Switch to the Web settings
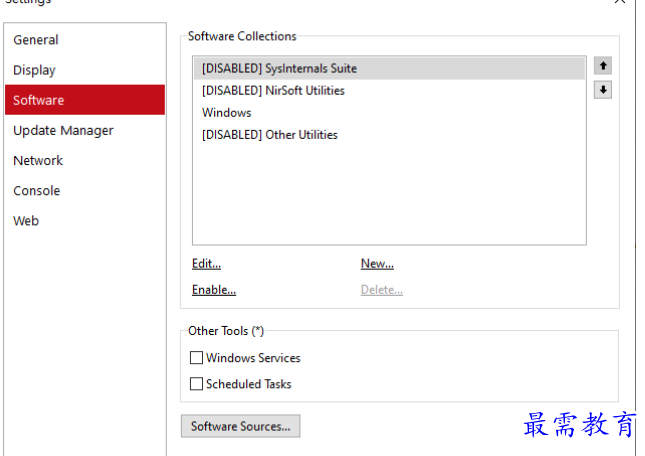Screen dimensions: 645x456 point(26,220)
